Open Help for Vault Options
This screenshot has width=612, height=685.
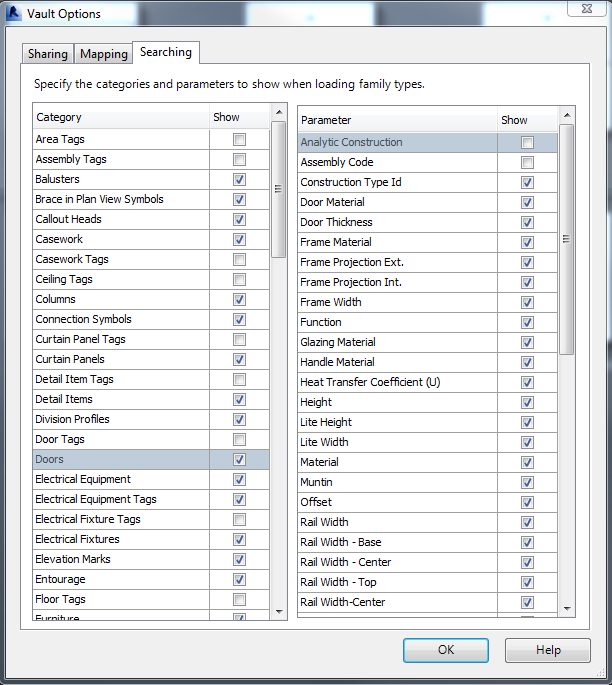(548, 650)
